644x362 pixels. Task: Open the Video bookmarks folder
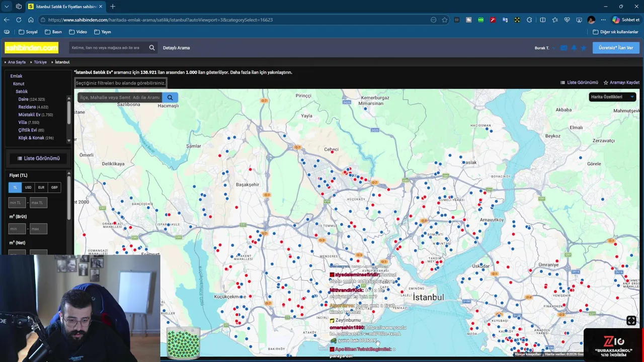(78, 32)
